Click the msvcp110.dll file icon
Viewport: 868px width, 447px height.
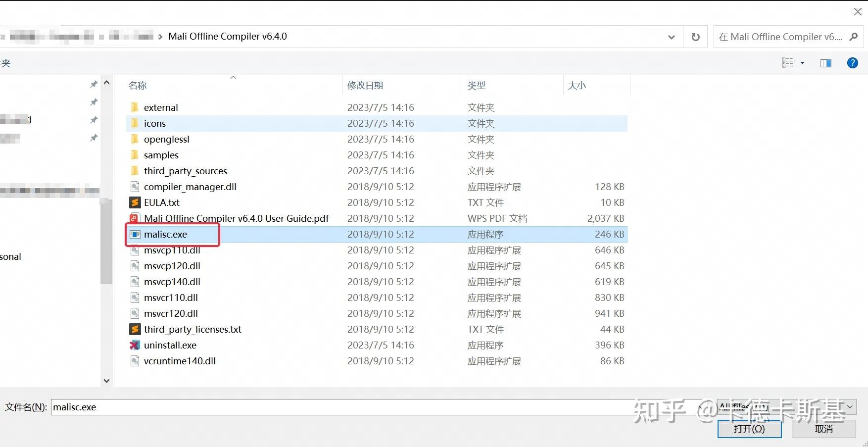[135, 250]
